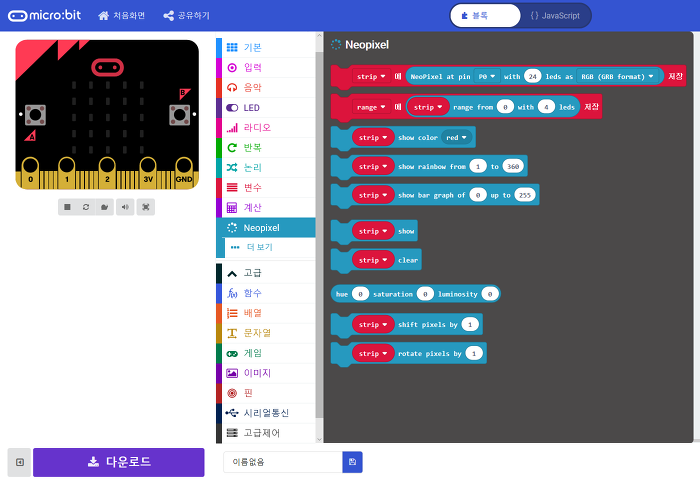Open 기본 block category
This screenshot has width=700, height=479.
click(266, 47)
